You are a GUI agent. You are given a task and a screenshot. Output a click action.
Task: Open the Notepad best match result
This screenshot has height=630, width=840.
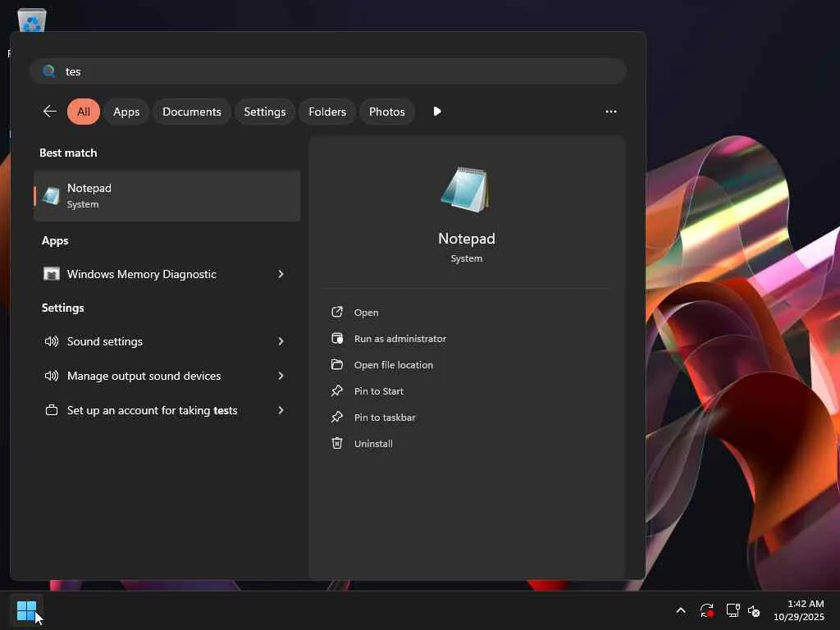tap(167, 196)
